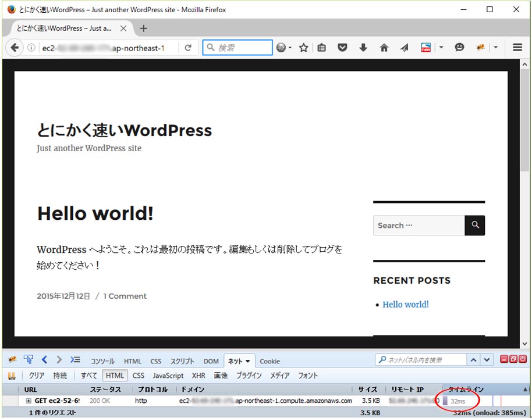Open the ネット panel dropdown arrow
This screenshot has height=418, width=532.
pyautogui.click(x=249, y=360)
